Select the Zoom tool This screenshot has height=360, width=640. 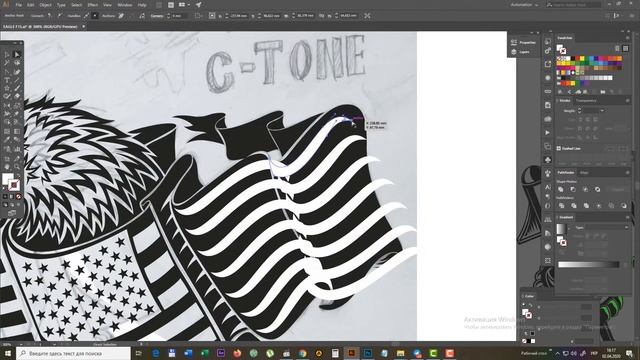click(x=17, y=167)
